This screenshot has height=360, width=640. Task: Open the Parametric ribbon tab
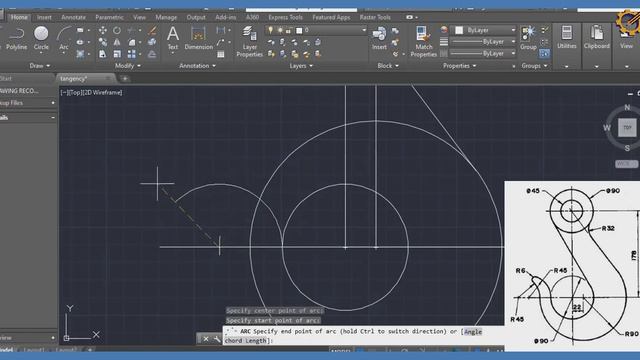pos(109,17)
